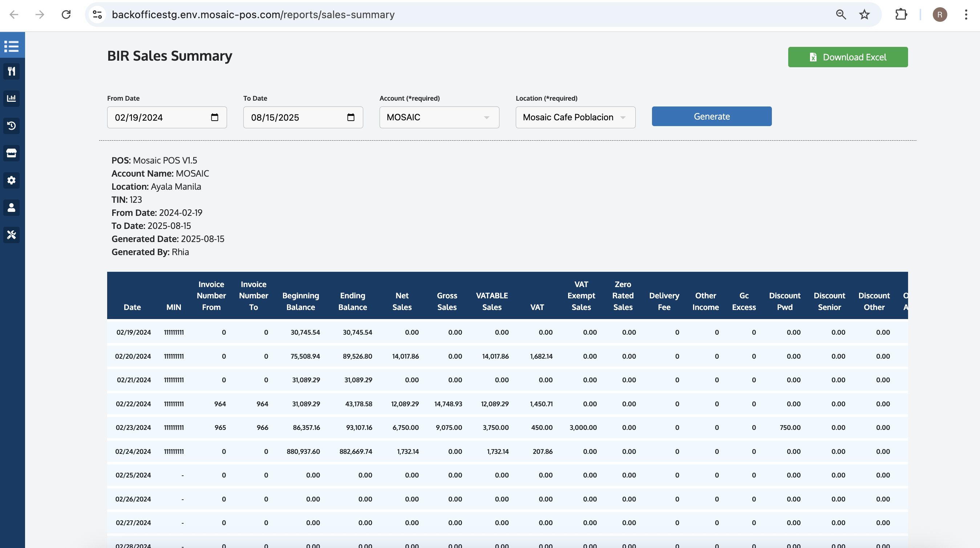The height and width of the screenshot is (548, 980).
Task: Click the user profile sidebar icon
Action: [x=12, y=207]
